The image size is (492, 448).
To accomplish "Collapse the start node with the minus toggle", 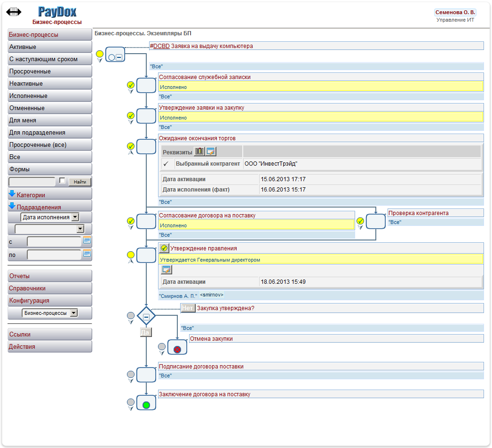I will [119, 57].
